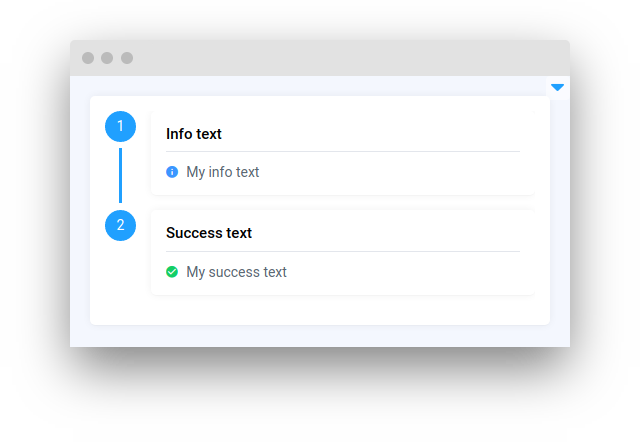
Task: Click the divider line under Success text
Action: pos(342,251)
